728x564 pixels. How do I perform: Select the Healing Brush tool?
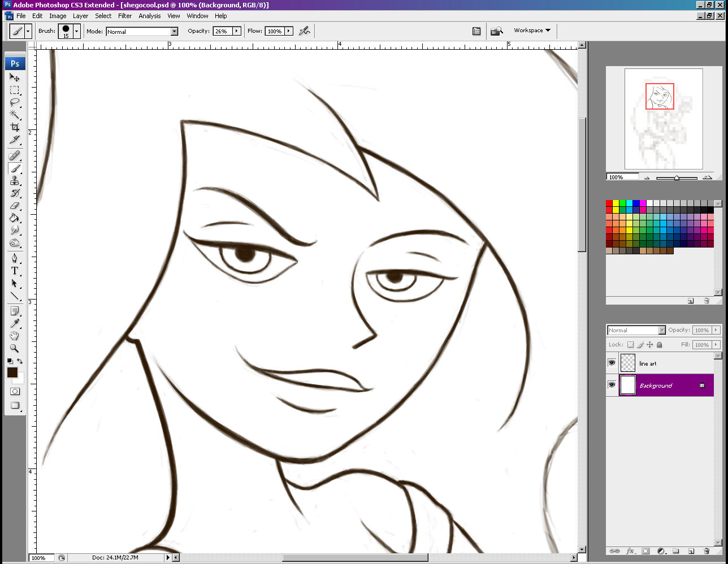pyautogui.click(x=15, y=155)
